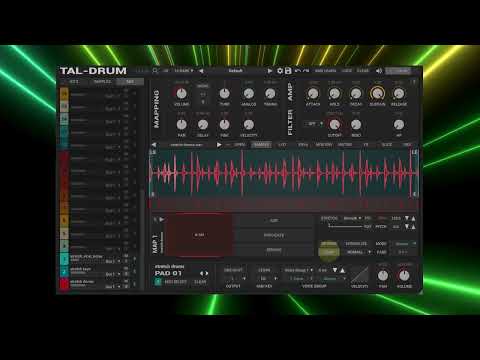Click the VELOCITY curve display
This screenshot has width=480, height=360.
[359, 275]
